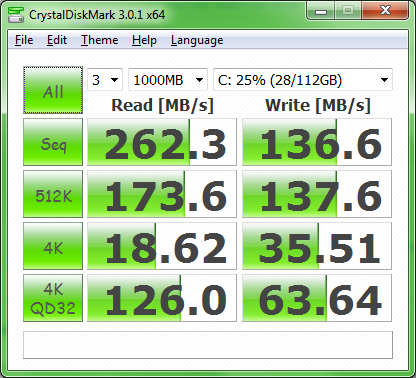Screen dimensions: 416x378
Task: Run the 4K QD32 test
Action: (53, 298)
